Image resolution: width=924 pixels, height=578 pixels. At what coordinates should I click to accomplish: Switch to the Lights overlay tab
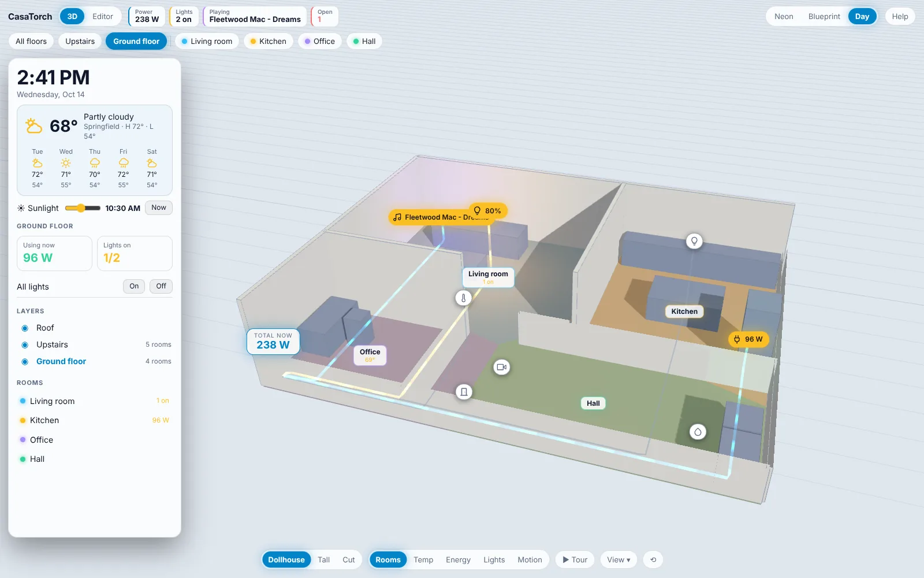[x=494, y=560]
